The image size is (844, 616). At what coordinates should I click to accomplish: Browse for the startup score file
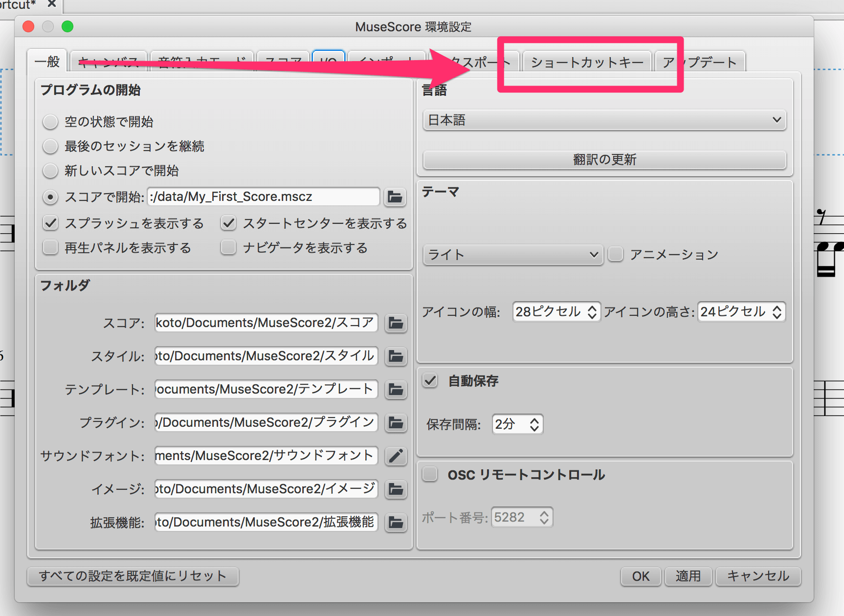(x=395, y=197)
